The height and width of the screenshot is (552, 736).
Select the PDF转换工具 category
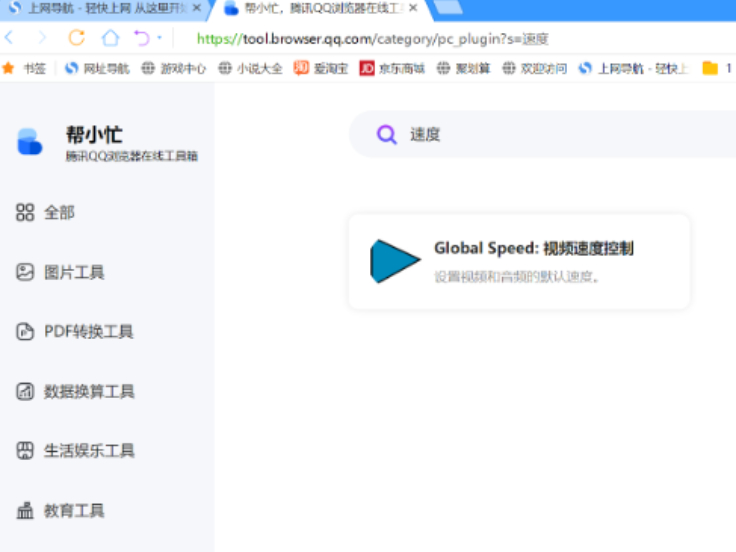pyautogui.click(x=75, y=332)
